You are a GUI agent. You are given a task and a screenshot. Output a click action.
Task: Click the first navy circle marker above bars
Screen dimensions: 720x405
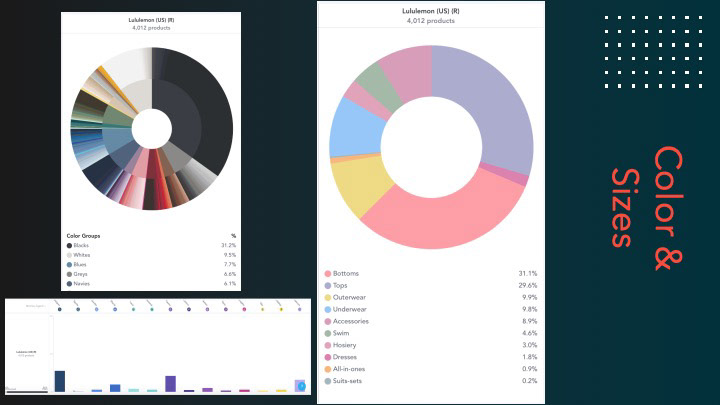pyautogui.click(x=60, y=309)
